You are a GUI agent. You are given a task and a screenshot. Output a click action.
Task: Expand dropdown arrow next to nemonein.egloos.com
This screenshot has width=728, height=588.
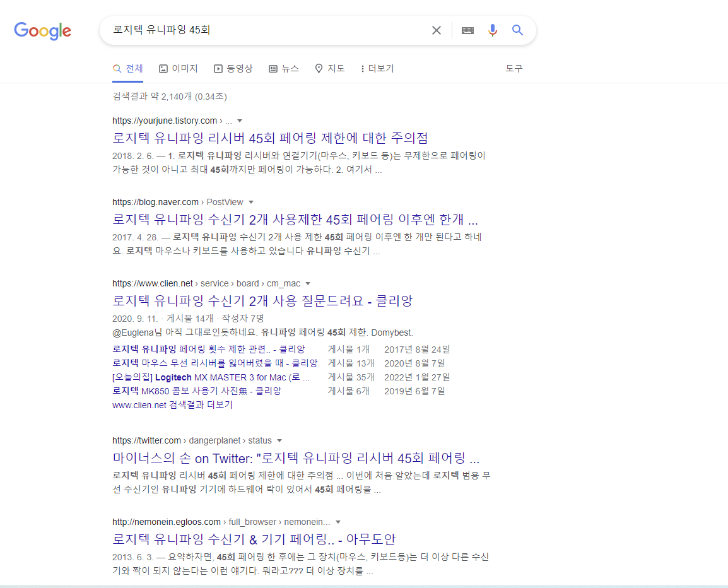click(x=338, y=522)
